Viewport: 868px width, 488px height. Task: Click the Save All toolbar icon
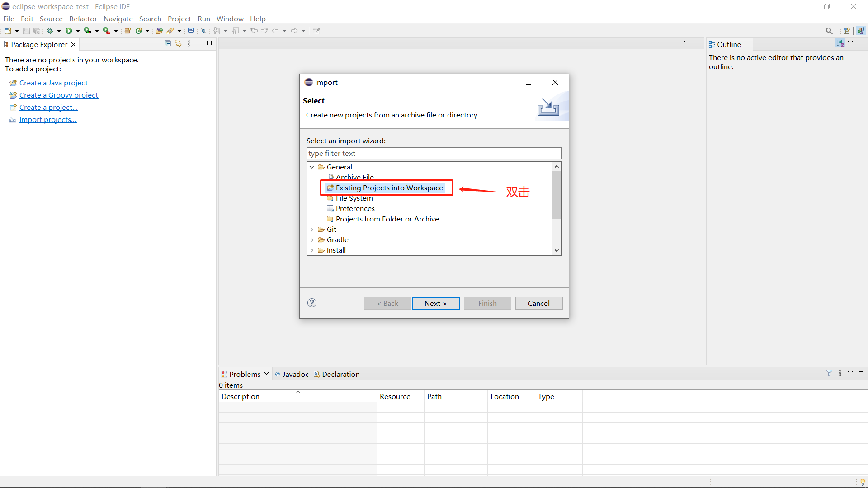coord(37,31)
